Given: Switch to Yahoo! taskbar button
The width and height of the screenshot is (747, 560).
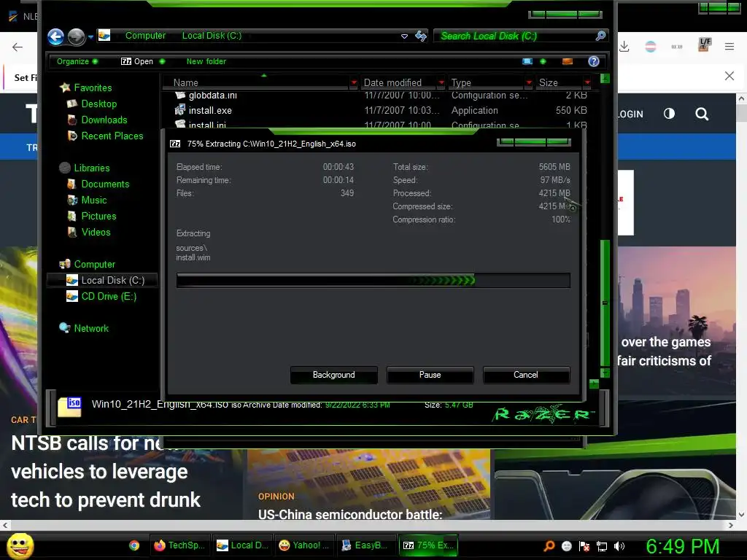Looking at the screenshot, I should pyautogui.click(x=305, y=545).
